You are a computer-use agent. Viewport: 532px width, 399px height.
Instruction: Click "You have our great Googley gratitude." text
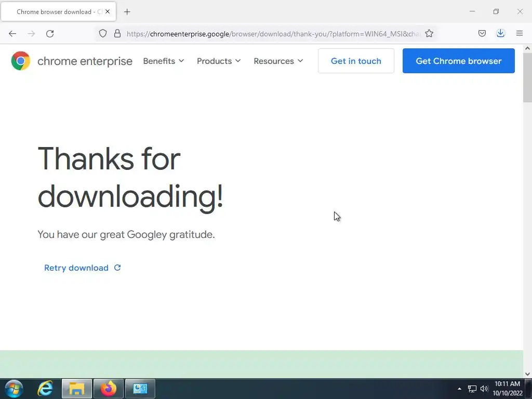126,234
